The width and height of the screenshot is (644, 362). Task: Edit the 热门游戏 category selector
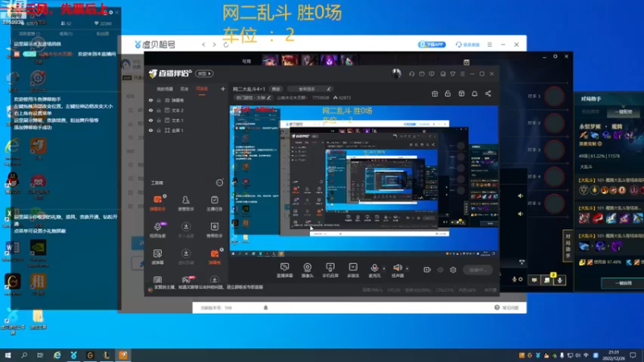253,97
